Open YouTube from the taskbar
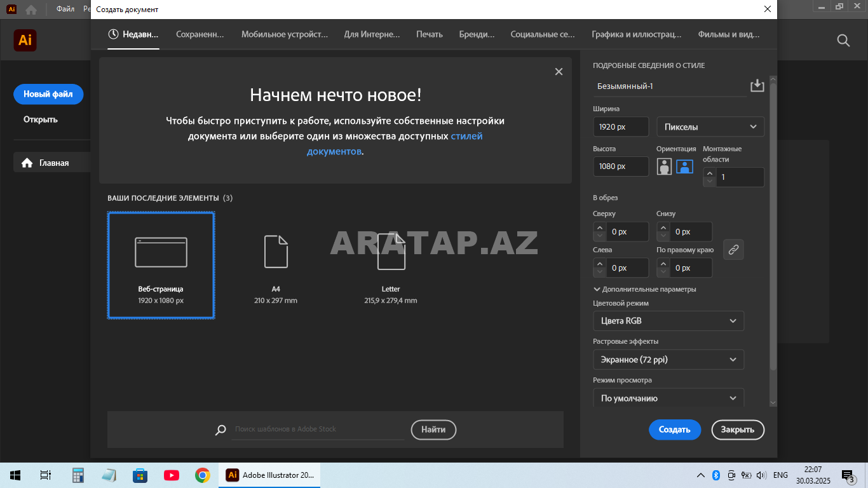This screenshot has height=488, width=868. tap(171, 475)
